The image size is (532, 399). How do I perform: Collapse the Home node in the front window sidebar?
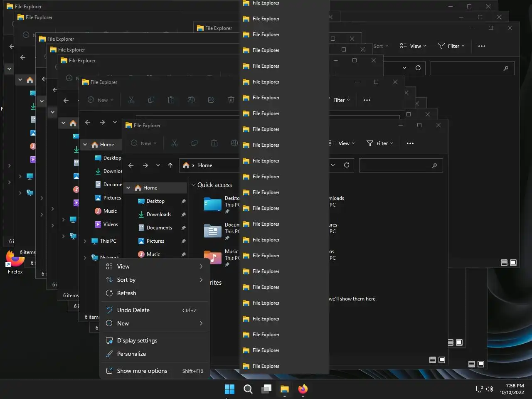click(x=128, y=188)
